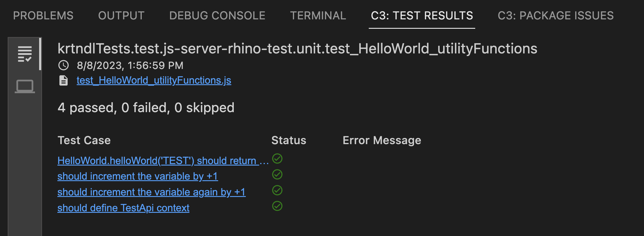Click the clock icon next to the timestamp
This screenshot has width=644, height=236.
[x=64, y=65]
